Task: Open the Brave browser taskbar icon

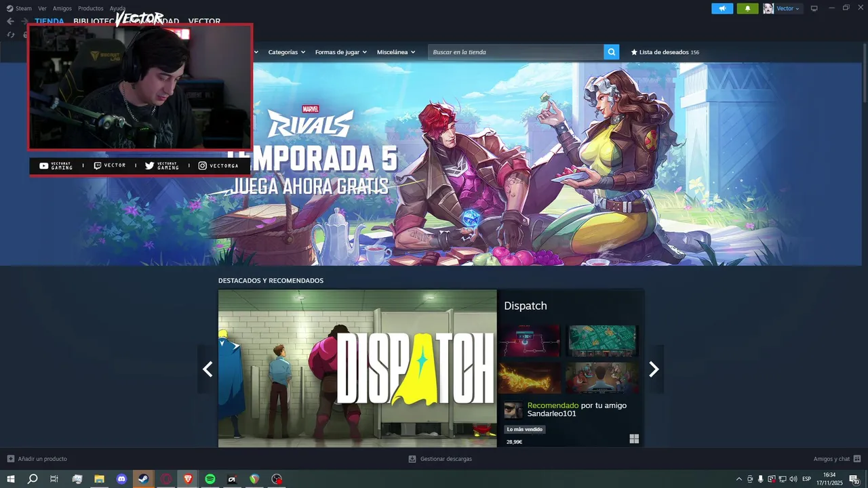Action: (x=188, y=479)
